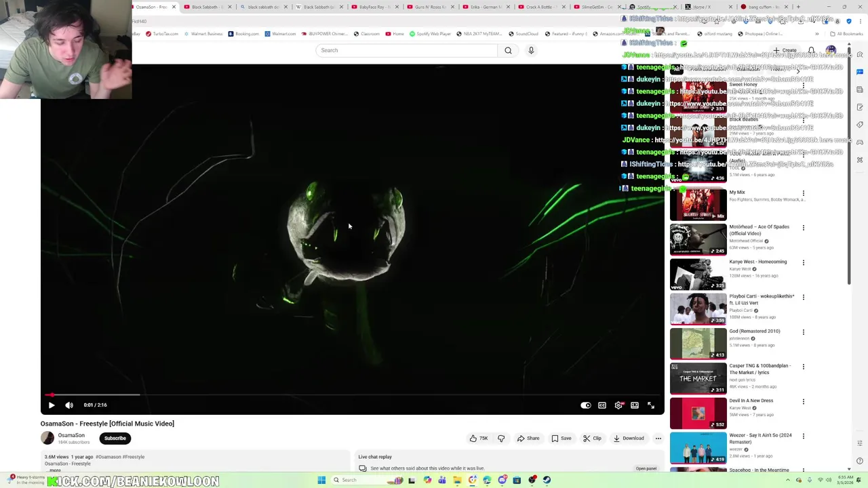Screen dimensions: 868x488
Task: Focus the YouTube search box
Action: coord(407,50)
